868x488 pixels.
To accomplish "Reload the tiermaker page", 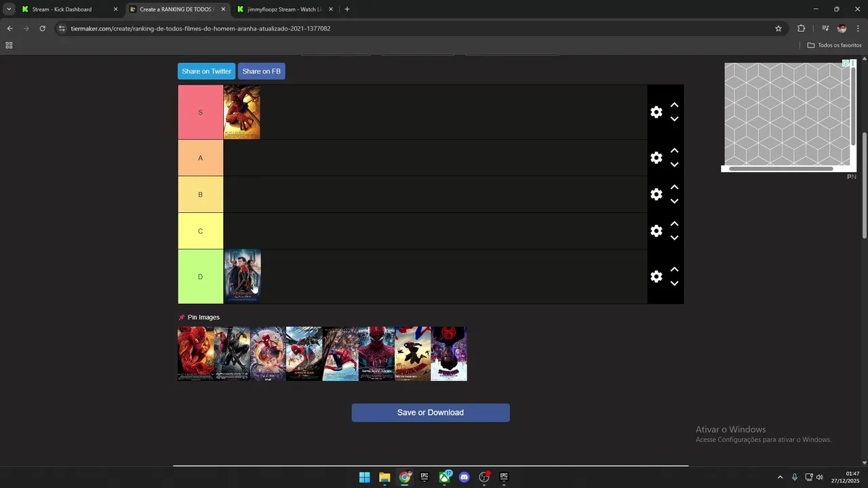I will pyautogui.click(x=42, y=28).
